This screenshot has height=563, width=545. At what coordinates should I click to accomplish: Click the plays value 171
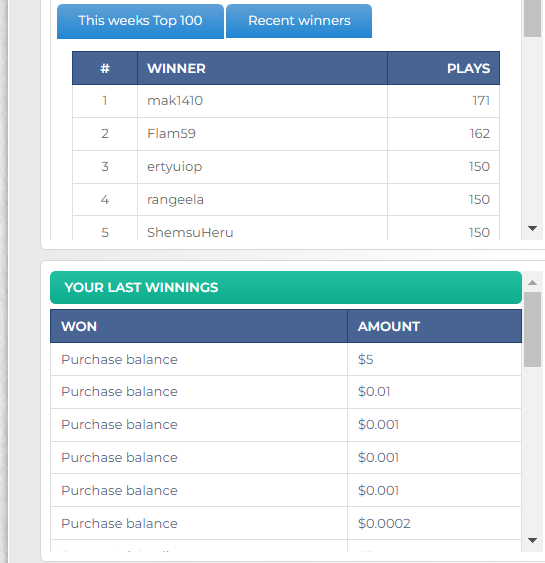coord(481,101)
